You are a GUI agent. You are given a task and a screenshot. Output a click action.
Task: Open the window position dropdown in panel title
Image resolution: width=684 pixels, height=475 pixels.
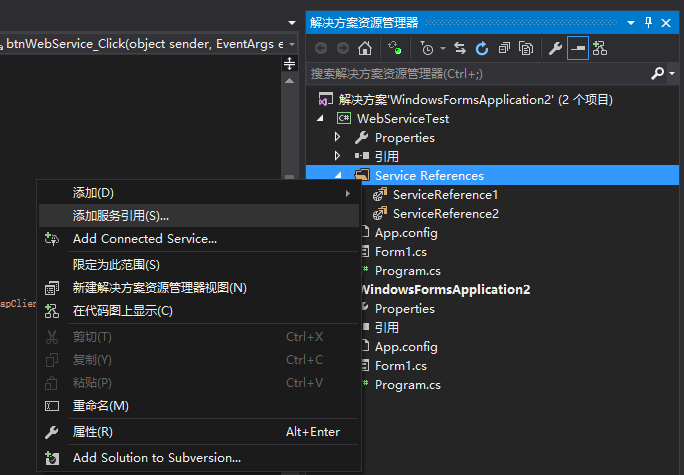pos(631,23)
